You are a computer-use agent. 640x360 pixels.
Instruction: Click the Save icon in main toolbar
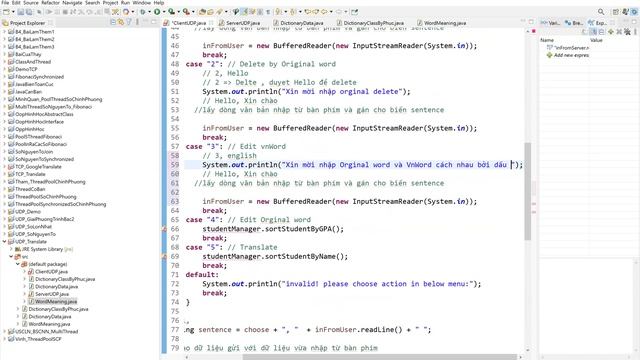coord(20,12)
